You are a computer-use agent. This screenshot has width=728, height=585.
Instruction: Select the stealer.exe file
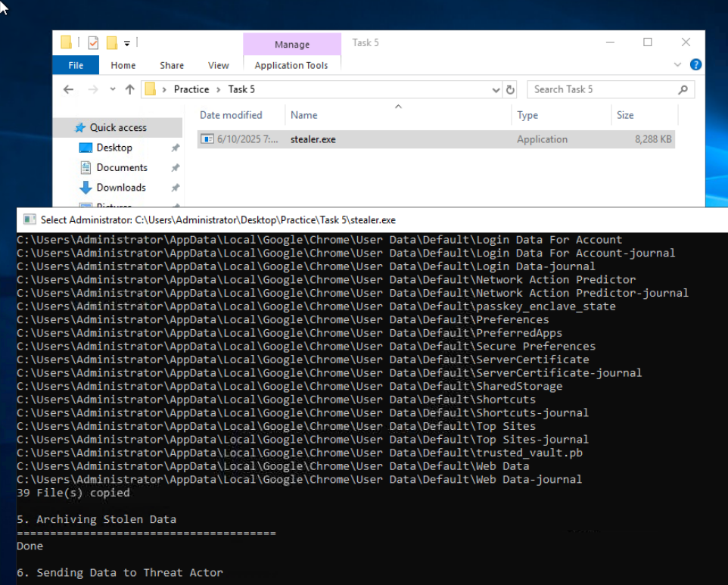point(313,139)
